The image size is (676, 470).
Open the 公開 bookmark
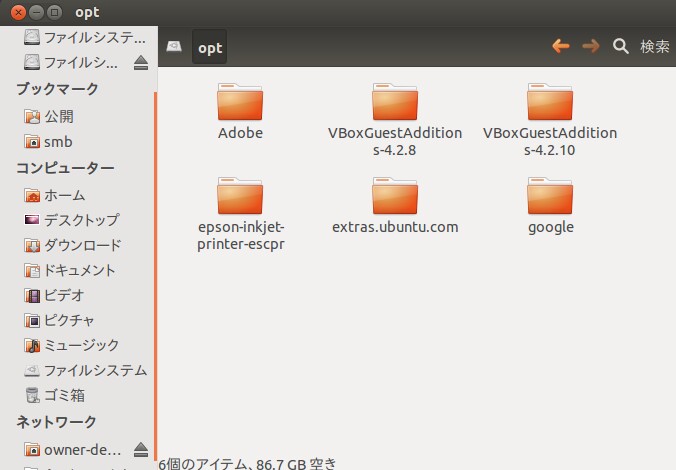pyautogui.click(x=49, y=116)
